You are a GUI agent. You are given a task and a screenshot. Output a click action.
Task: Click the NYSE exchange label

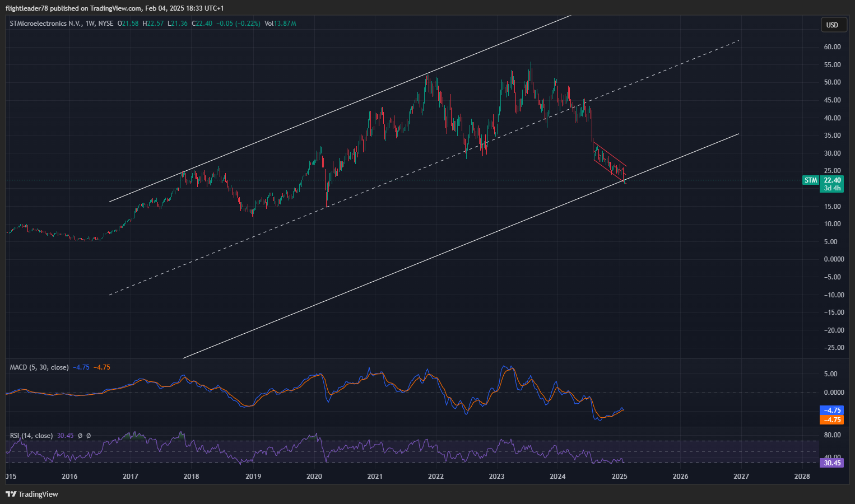105,24
